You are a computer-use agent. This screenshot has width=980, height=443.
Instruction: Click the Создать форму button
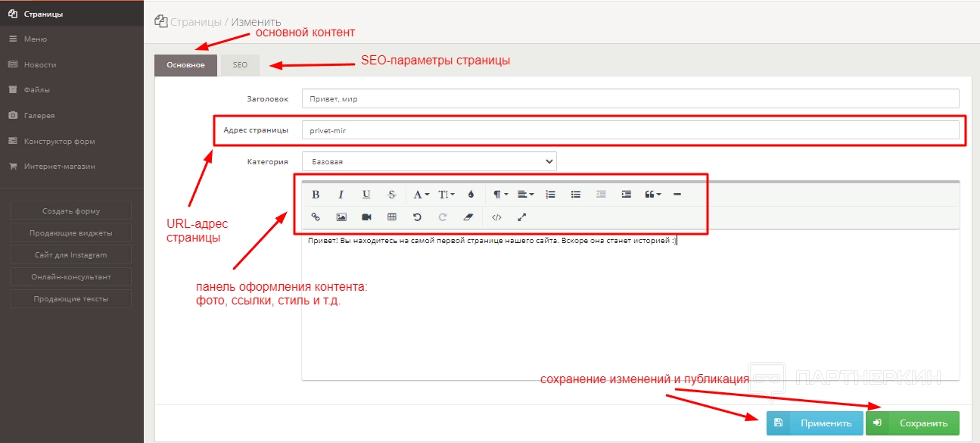point(71,211)
